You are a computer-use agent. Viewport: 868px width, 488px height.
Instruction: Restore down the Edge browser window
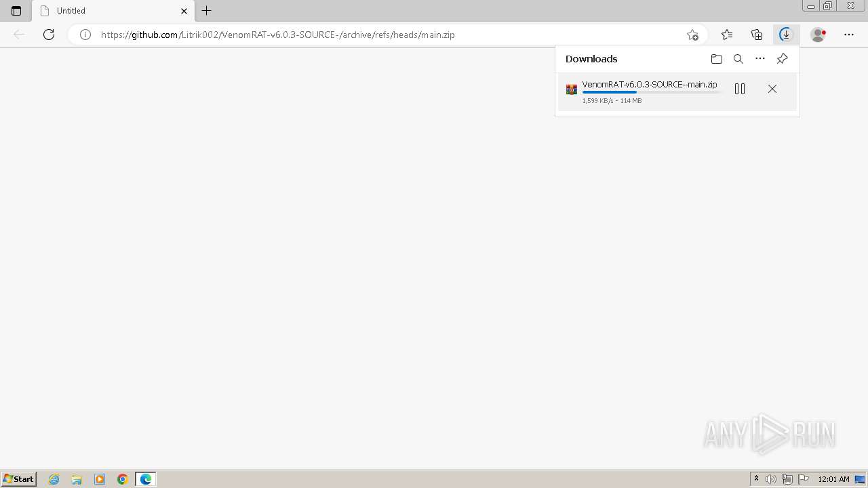pyautogui.click(x=827, y=6)
